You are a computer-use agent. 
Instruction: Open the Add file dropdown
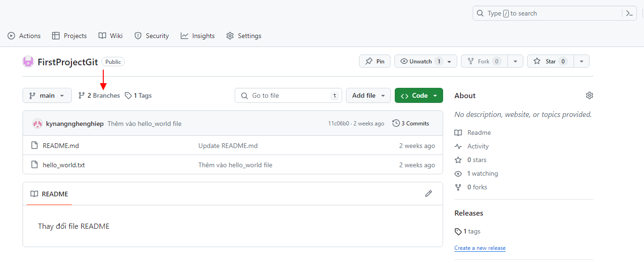(x=368, y=95)
